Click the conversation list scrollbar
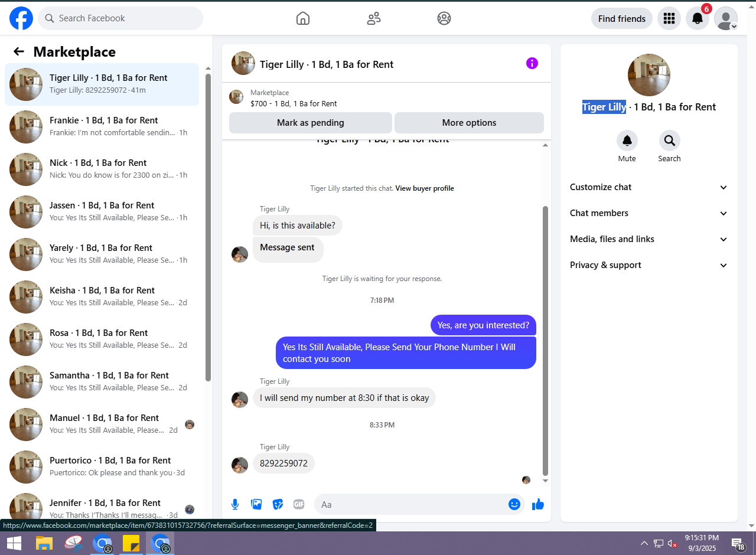756x555 pixels. tap(208, 227)
